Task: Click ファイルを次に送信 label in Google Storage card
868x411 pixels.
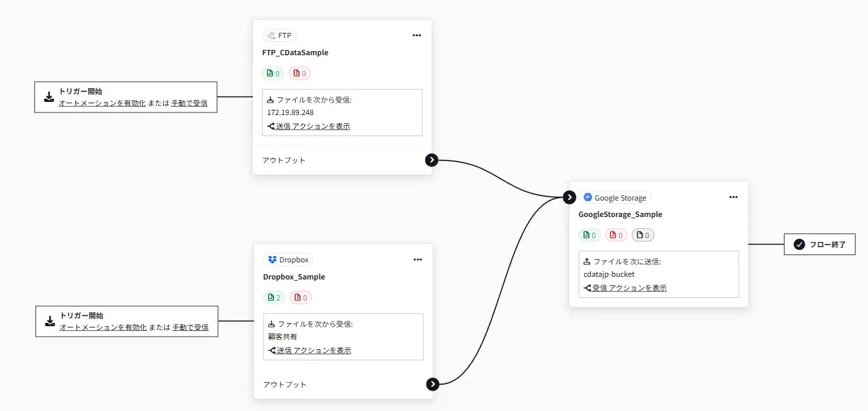Action: click(628, 261)
